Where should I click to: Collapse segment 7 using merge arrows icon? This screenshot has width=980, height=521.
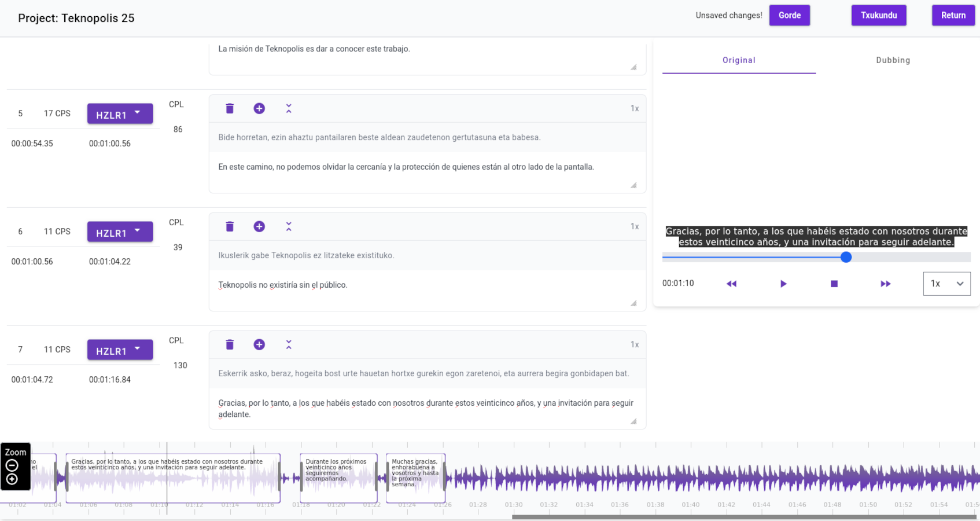click(289, 345)
